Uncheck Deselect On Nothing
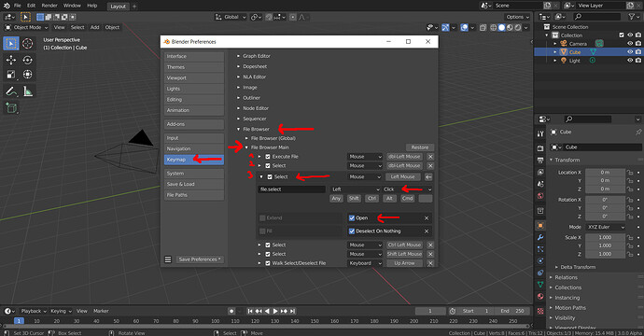 point(352,231)
